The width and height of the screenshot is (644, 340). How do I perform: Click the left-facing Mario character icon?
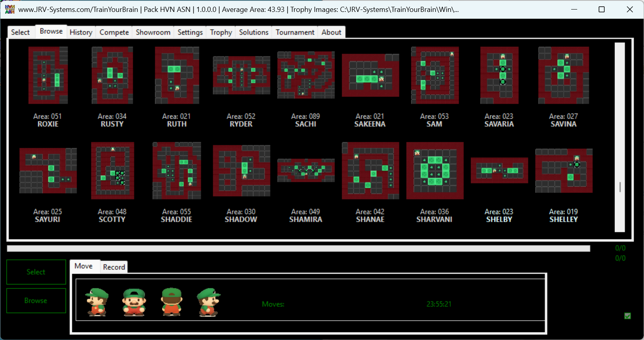tap(97, 302)
